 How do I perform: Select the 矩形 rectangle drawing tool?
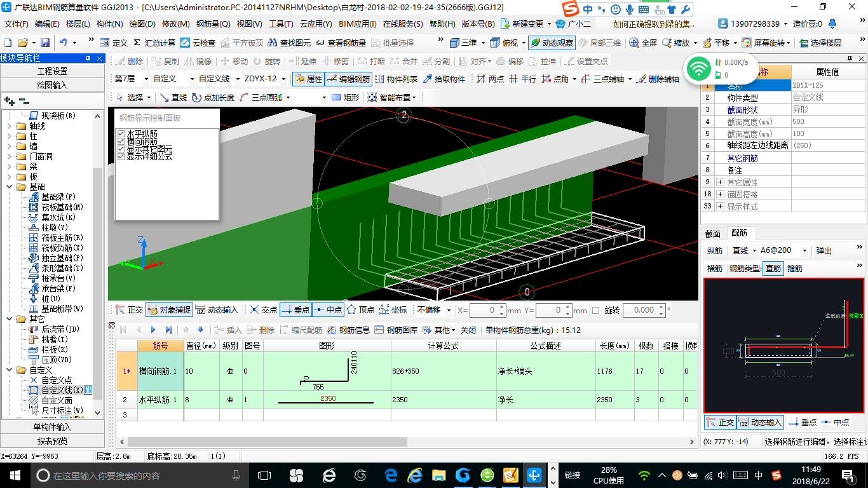(346, 97)
